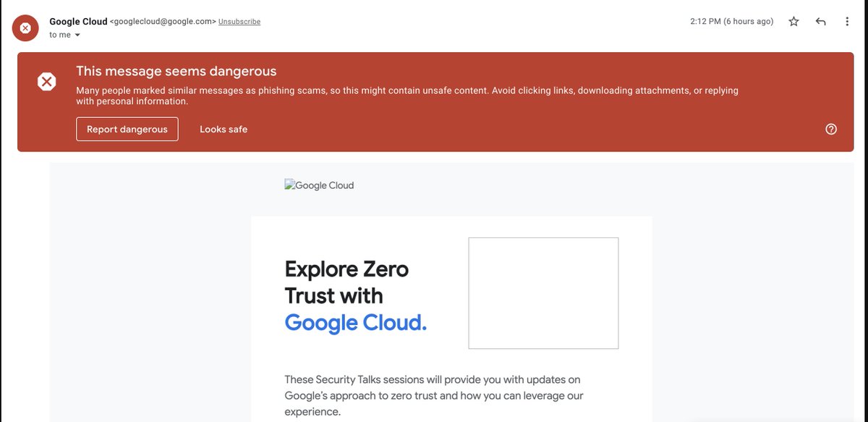Click the sender's red avatar circle
868x422 pixels.
(x=25, y=28)
